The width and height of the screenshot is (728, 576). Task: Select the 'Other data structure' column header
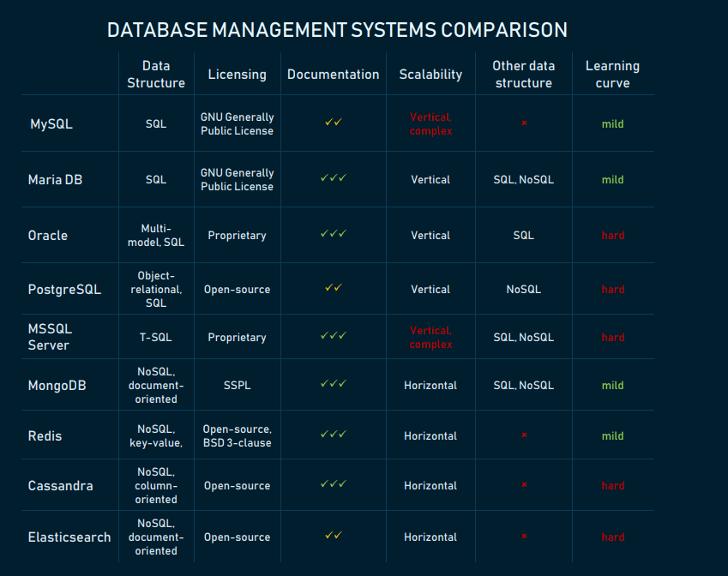point(524,75)
